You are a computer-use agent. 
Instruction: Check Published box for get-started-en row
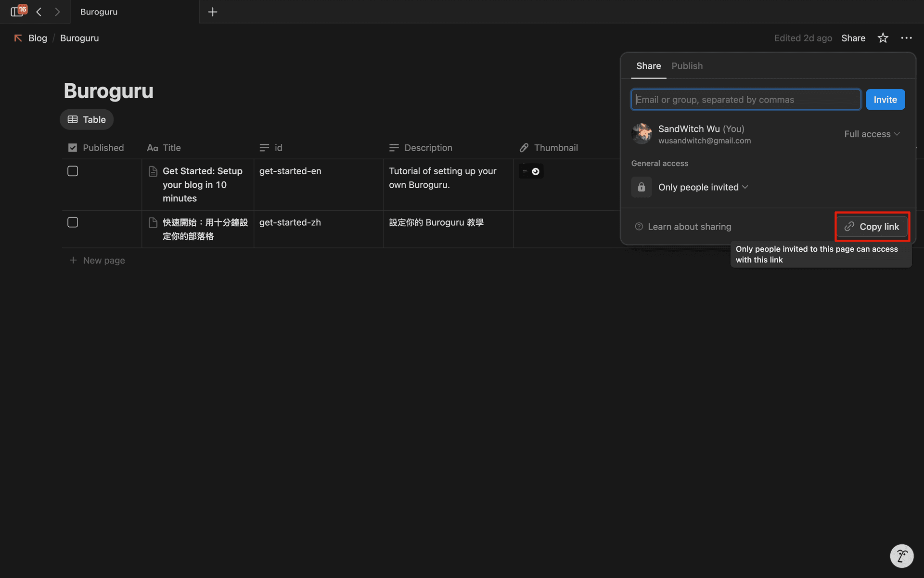coord(73,171)
